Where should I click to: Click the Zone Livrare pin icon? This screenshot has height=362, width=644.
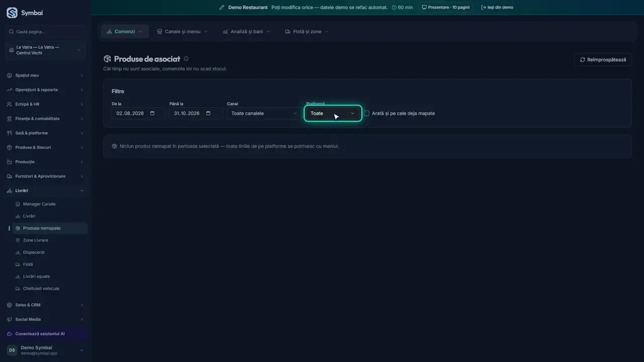(x=18, y=240)
